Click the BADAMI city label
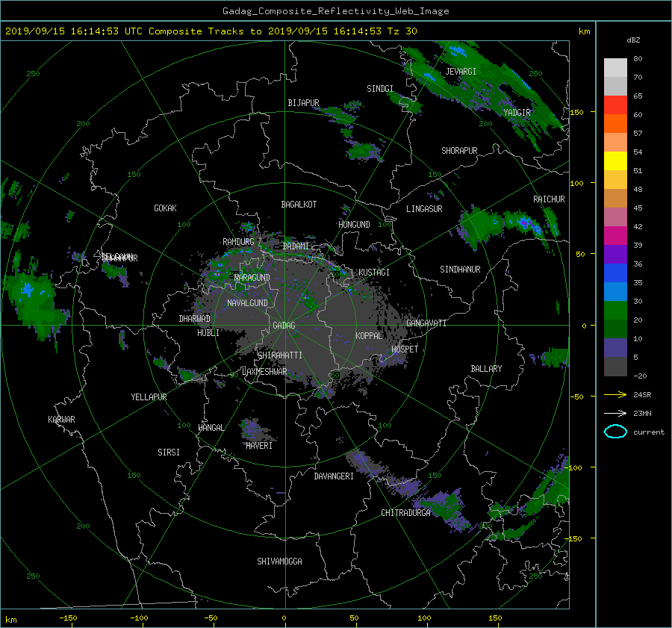672x628 pixels. (296, 246)
